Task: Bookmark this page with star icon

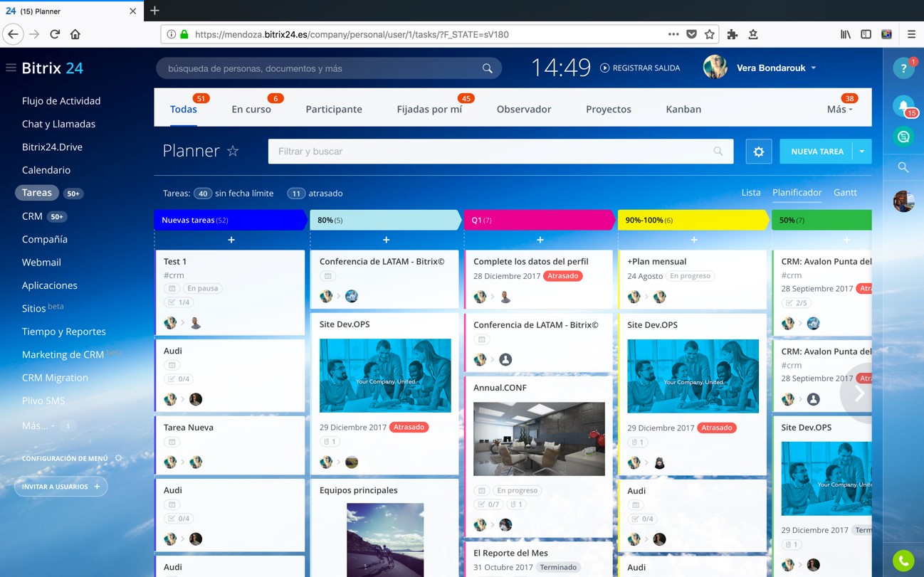Action: coord(710,34)
